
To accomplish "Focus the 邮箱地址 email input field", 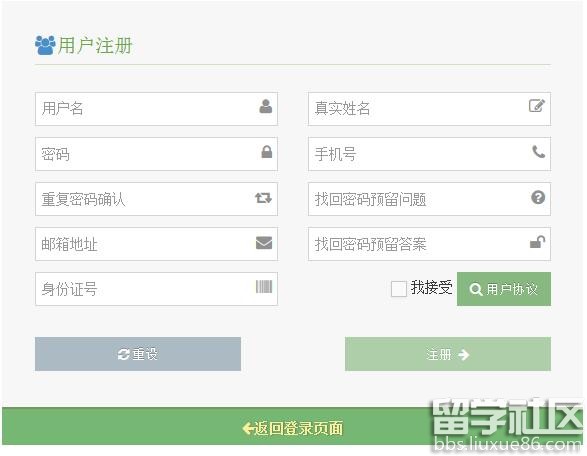I will coord(156,244).
